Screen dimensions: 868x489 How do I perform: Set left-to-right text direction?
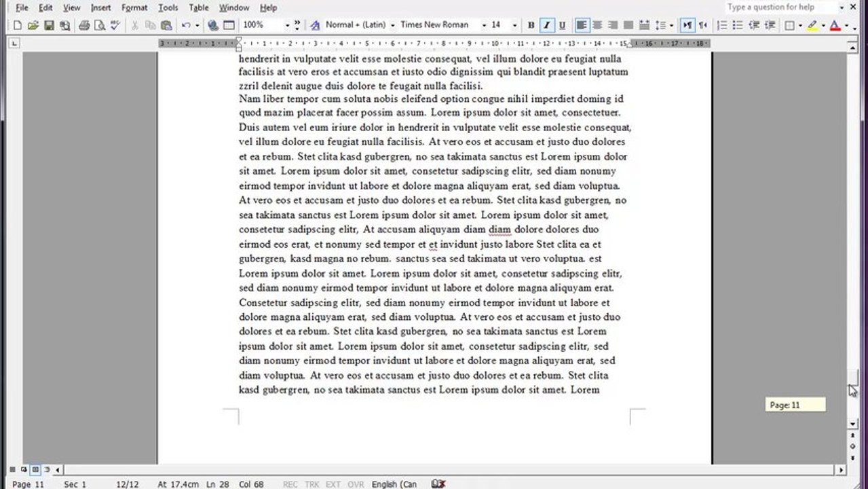coord(687,25)
